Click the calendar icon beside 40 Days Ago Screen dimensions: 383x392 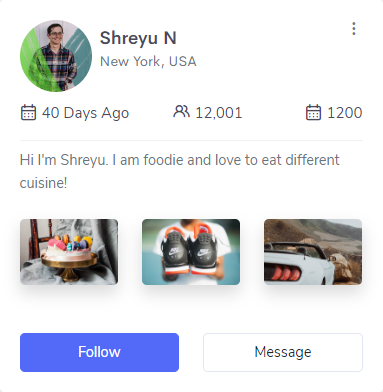[x=28, y=112]
